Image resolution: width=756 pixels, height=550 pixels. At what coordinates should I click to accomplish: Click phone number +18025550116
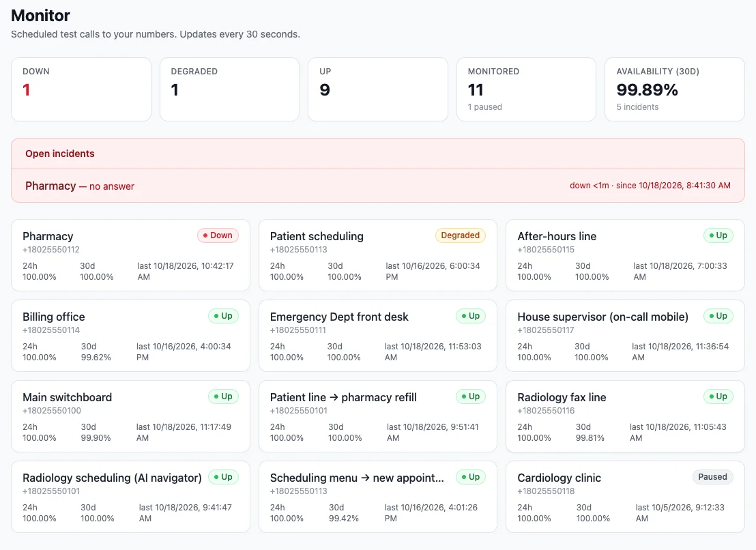coord(546,411)
